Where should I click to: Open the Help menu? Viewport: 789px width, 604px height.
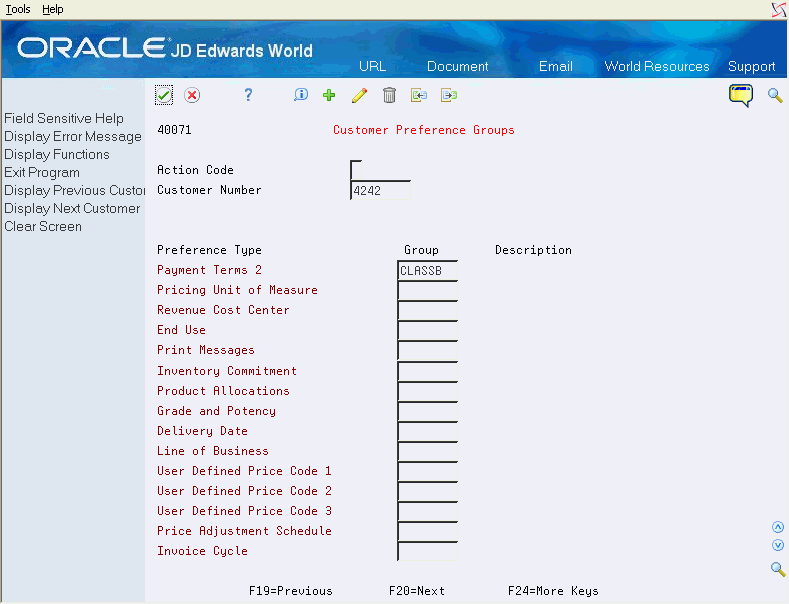53,9
